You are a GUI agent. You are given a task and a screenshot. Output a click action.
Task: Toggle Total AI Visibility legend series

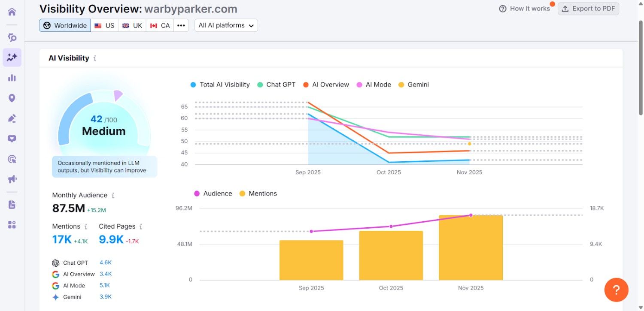[x=220, y=85]
